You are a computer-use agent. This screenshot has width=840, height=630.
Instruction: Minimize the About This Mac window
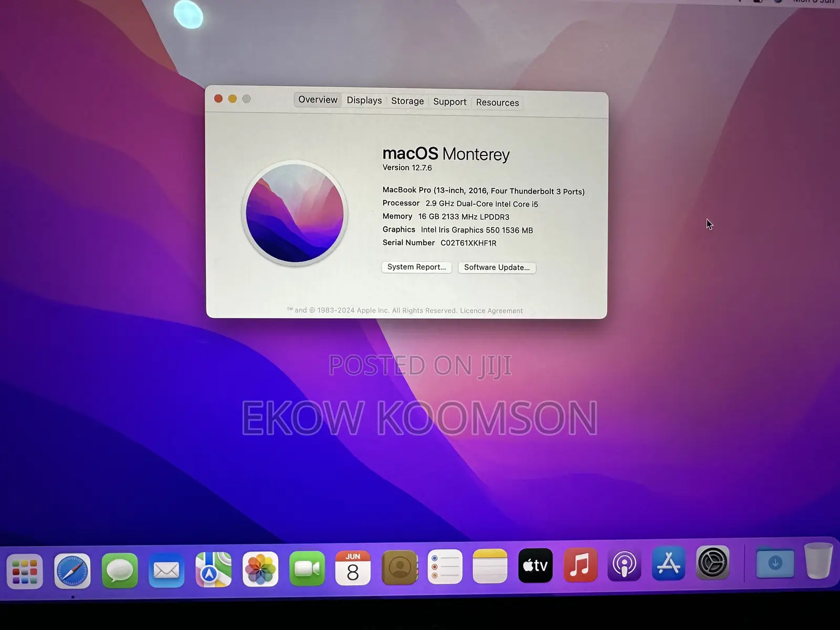pos(233,99)
